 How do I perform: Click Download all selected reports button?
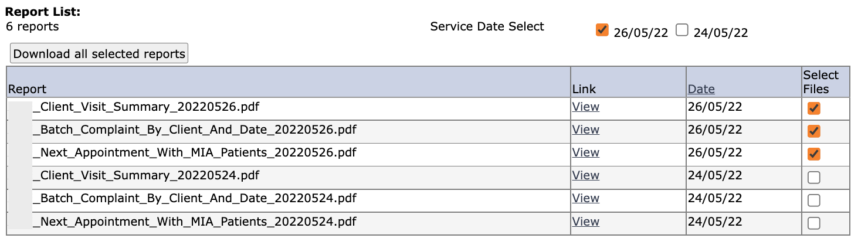pos(99,54)
